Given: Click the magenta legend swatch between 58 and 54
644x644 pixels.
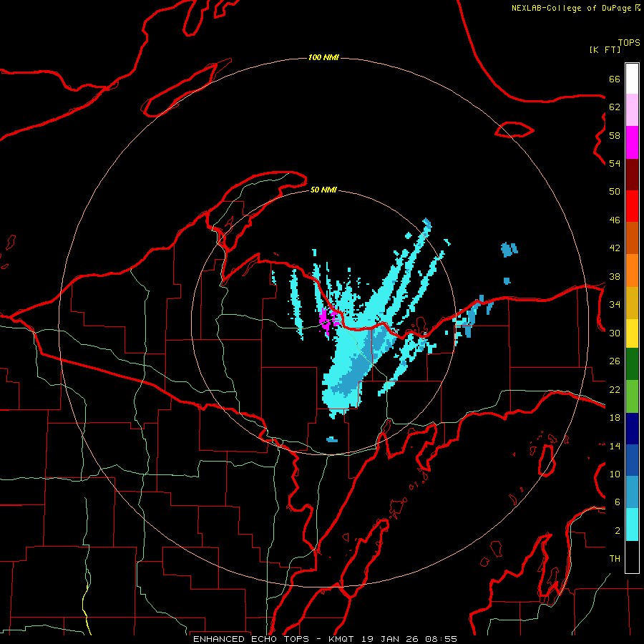Looking at the screenshot, I should tap(632, 142).
